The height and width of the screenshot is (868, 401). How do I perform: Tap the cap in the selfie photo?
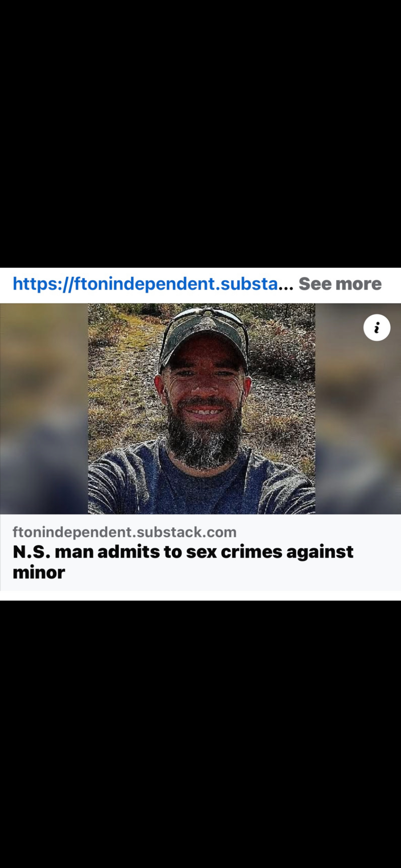(x=203, y=338)
